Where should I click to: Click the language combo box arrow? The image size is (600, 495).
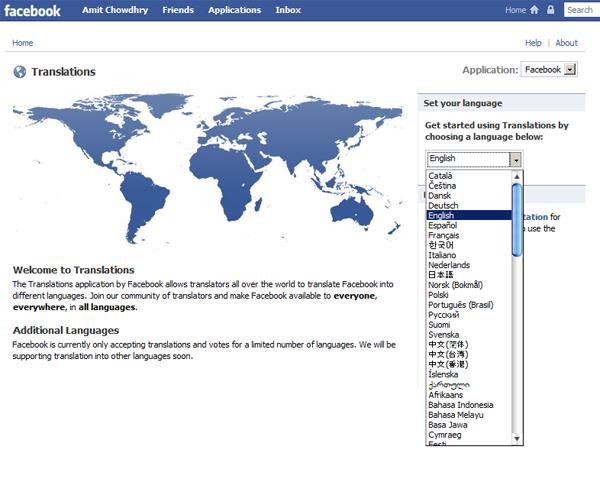click(x=516, y=159)
